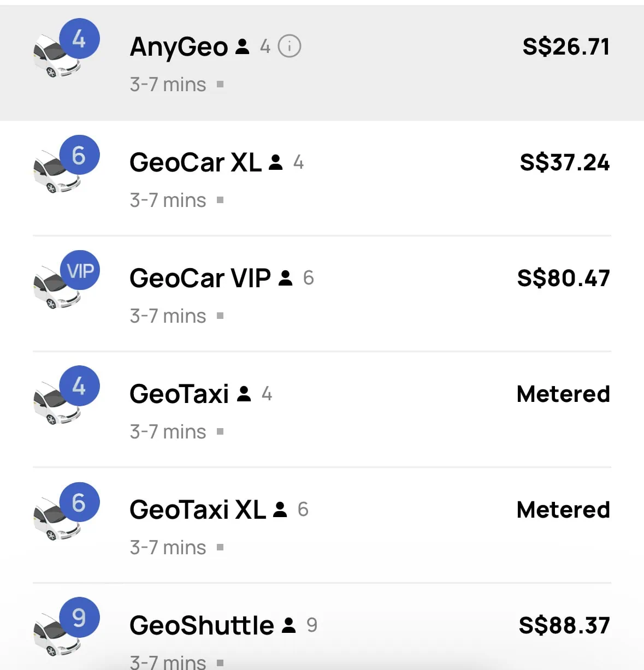Click the S$88.37 GeoShuttle price
644x670 pixels.
[564, 626]
